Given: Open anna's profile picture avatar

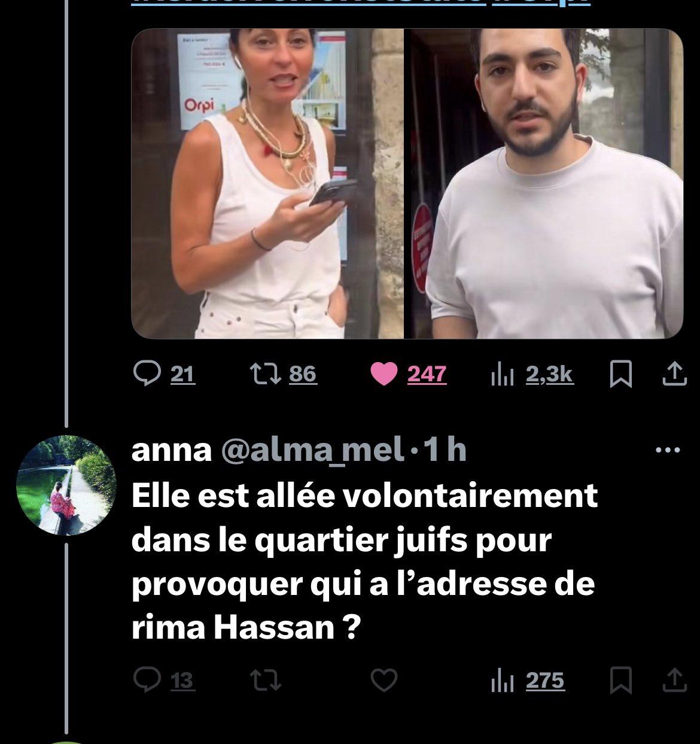Looking at the screenshot, I should (x=66, y=485).
